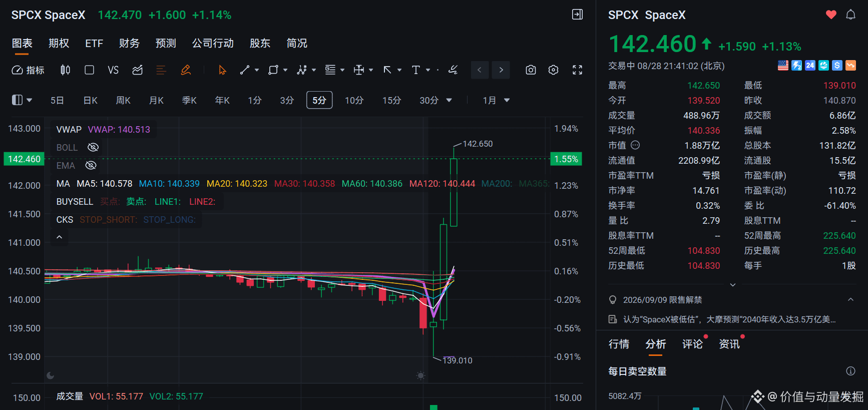This screenshot has width=868, height=410.
Task: Select the measure range tool
Action: 359,70
